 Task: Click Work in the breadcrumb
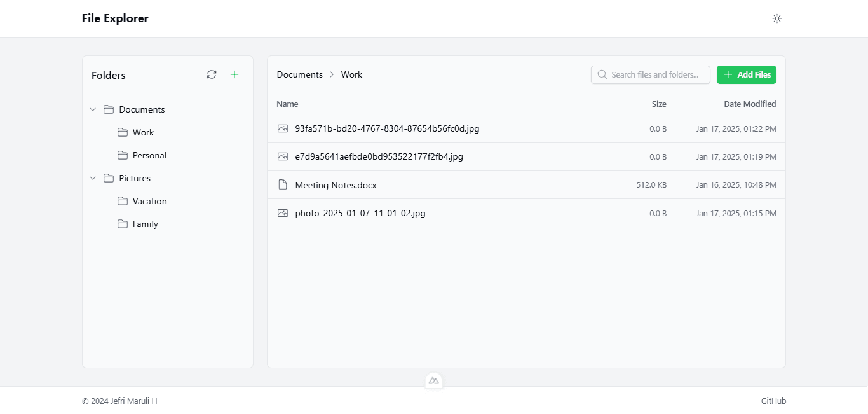(351, 74)
